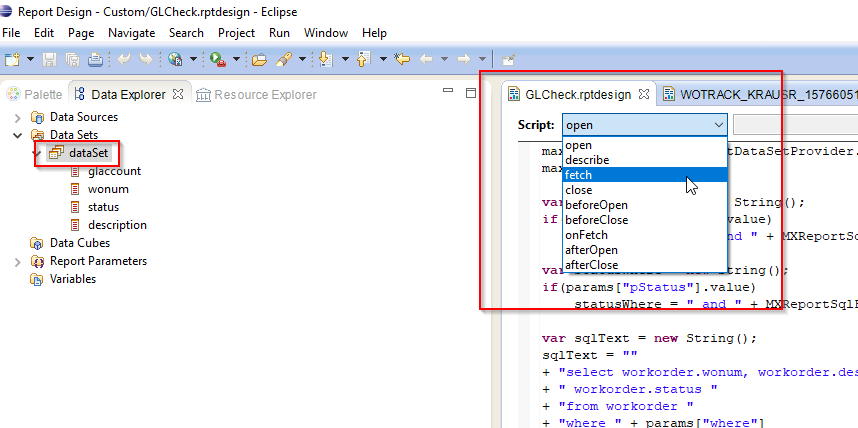The height and width of the screenshot is (428, 858).
Task: Choose fetch from Script list
Action: [645, 175]
